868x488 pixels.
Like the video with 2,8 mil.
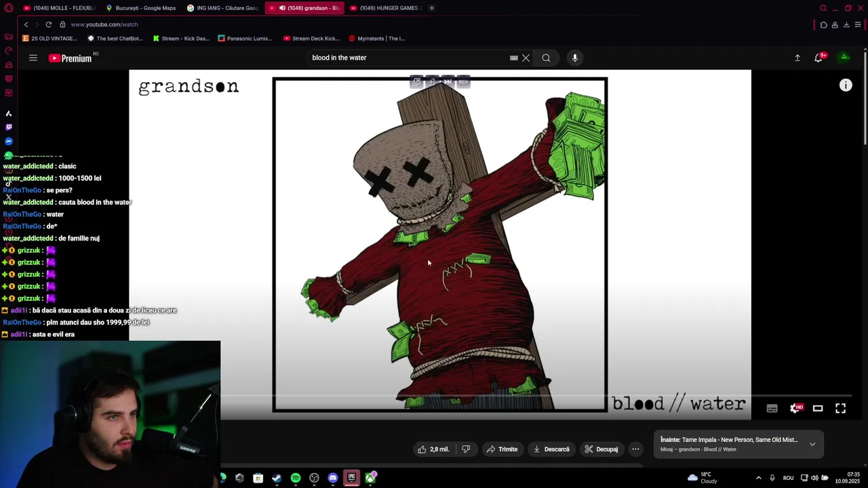(434, 449)
